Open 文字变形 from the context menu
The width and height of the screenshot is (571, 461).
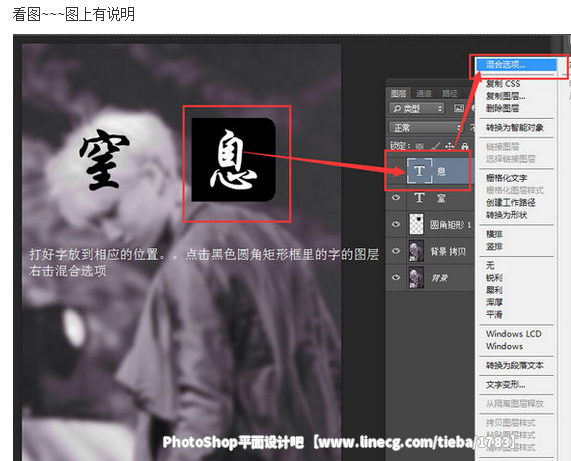pos(505,385)
